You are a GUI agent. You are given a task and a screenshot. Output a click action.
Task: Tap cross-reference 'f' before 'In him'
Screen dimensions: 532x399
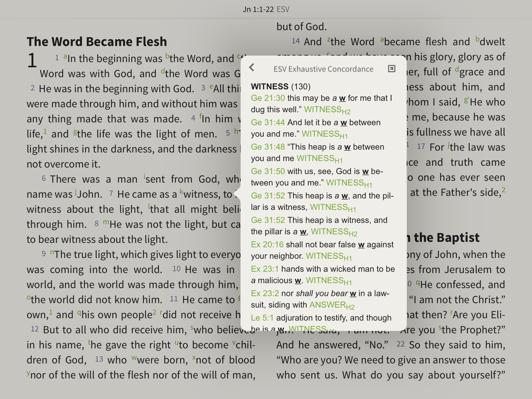click(x=201, y=116)
